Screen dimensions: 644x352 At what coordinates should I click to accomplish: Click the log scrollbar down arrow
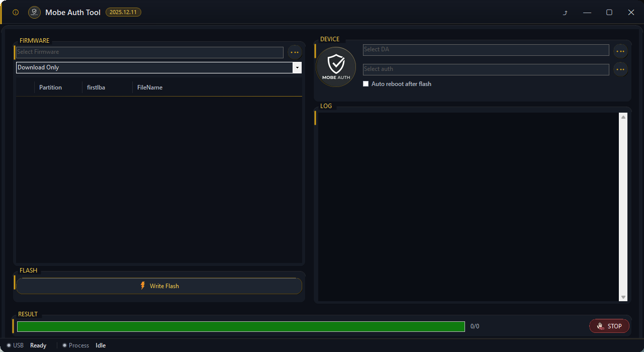[x=623, y=297]
